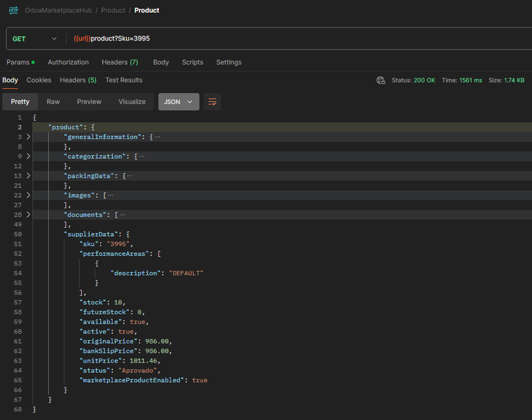The height and width of the screenshot is (420, 532).
Task: Expand the packingData node
Action: 28,176
